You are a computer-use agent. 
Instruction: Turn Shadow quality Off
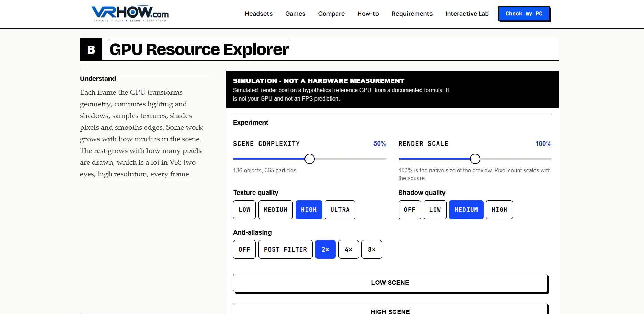pyautogui.click(x=410, y=210)
